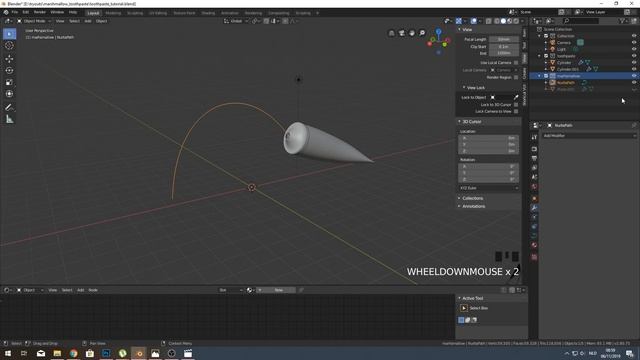The width and height of the screenshot is (640, 360).
Task: Open the Object Mode dropdown
Action: pos(34,21)
